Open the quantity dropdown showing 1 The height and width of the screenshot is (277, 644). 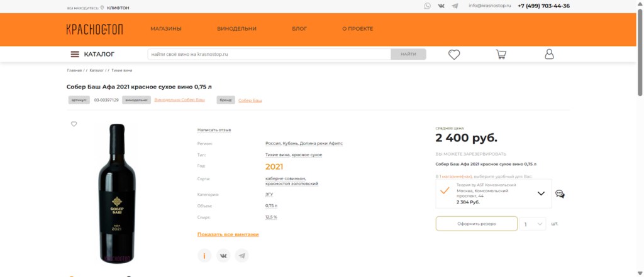tap(532, 224)
